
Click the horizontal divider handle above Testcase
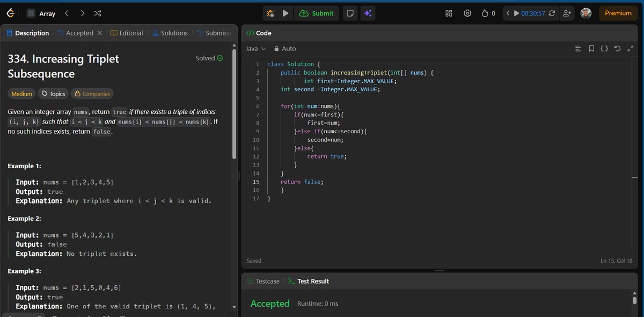[439, 270]
